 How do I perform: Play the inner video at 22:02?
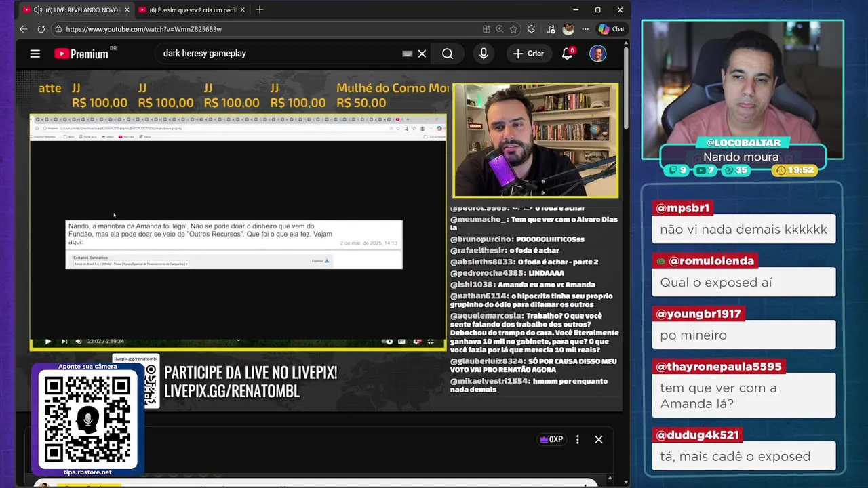pos(47,341)
